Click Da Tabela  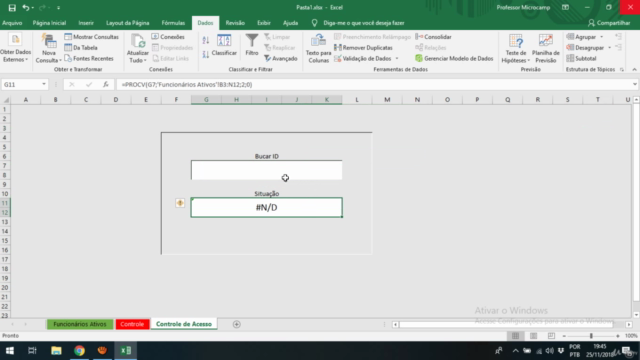click(81, 47)
